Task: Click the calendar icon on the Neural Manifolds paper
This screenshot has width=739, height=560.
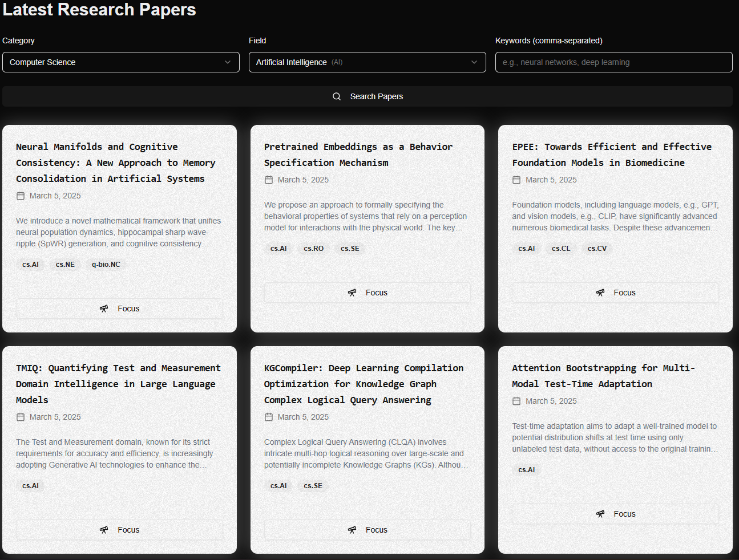Action: (20, 195)
